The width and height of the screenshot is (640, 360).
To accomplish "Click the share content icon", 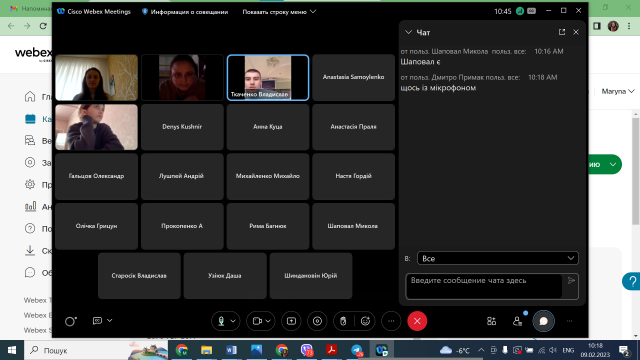I will [x=291, y=321].
